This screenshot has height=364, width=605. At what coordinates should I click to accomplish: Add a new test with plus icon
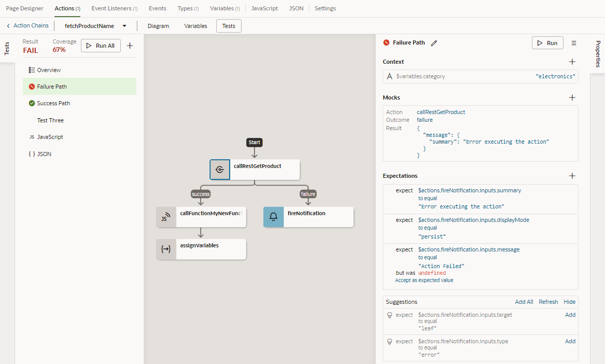(x=130, y=46)
